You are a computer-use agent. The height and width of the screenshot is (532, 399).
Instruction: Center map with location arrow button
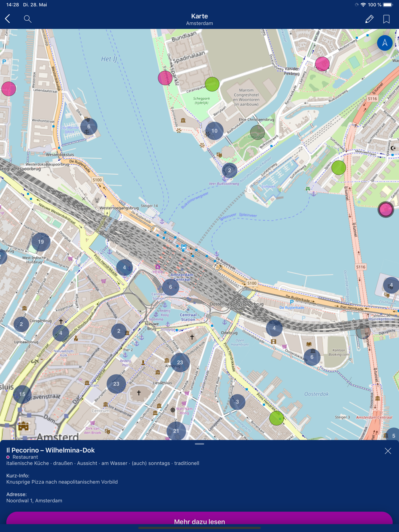pos(385,43)
